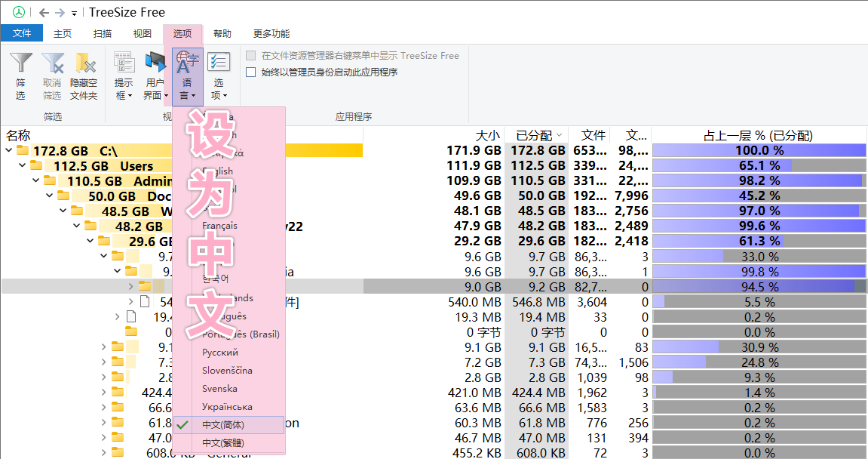Choose Svenska in language menu
The image size is (868, 459).
pos(229,389)
